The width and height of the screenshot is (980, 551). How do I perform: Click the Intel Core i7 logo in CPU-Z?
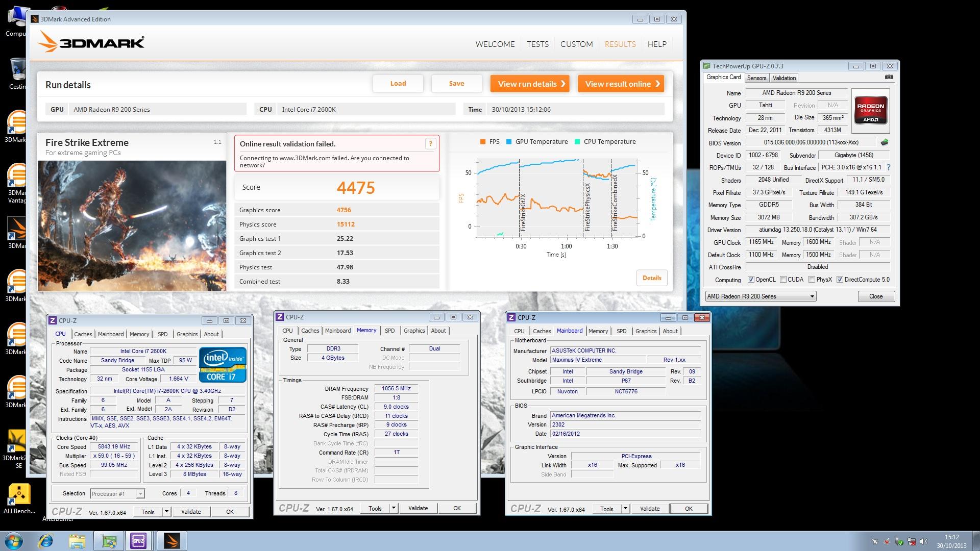coord(223,364)
